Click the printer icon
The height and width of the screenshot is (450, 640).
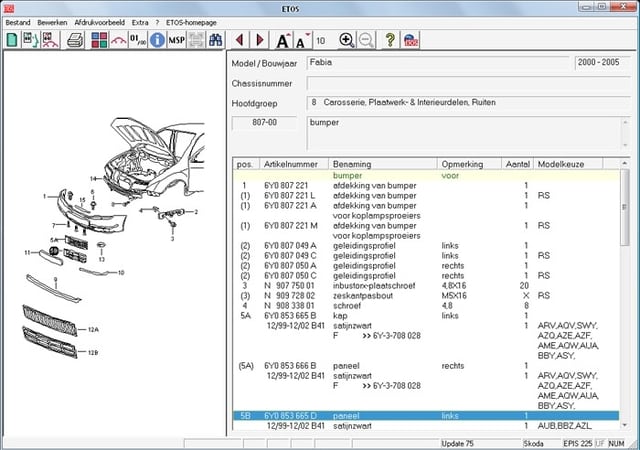pos(75,40)
